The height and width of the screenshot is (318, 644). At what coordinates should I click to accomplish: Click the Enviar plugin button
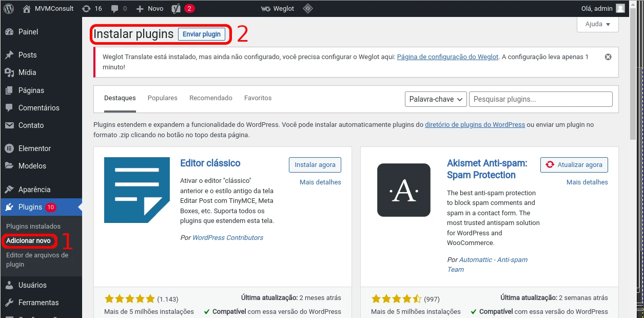coord(202,34)
